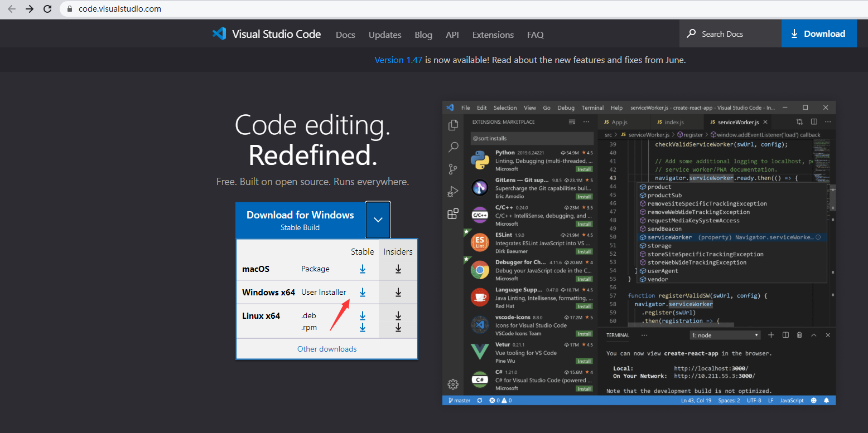Kill the terminal with the trash icon
Viewport: 868px width, 433px height.
[x=799, y=335]
